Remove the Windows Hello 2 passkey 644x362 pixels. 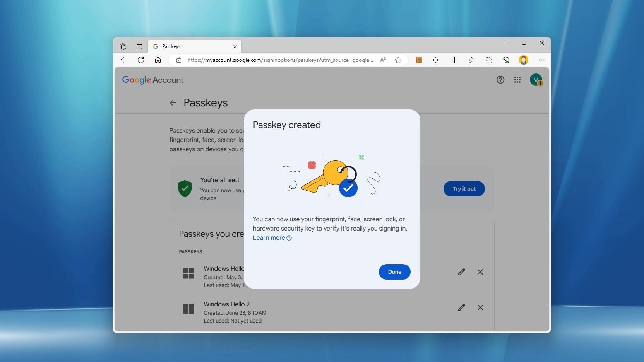(x=480, y=307)
